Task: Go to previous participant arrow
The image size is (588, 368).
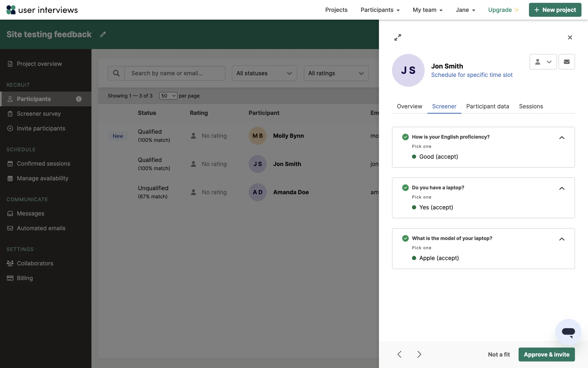Action: tap(399, 355)
